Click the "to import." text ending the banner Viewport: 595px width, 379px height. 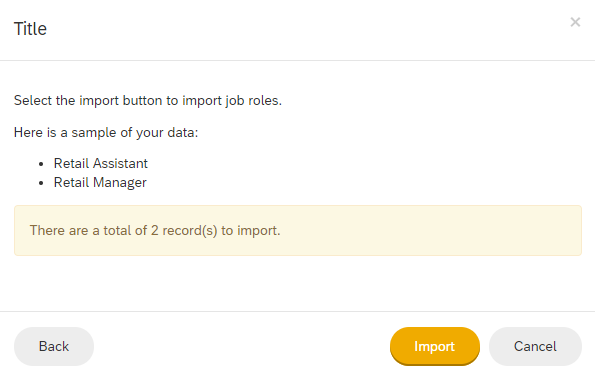pos(251,231)
